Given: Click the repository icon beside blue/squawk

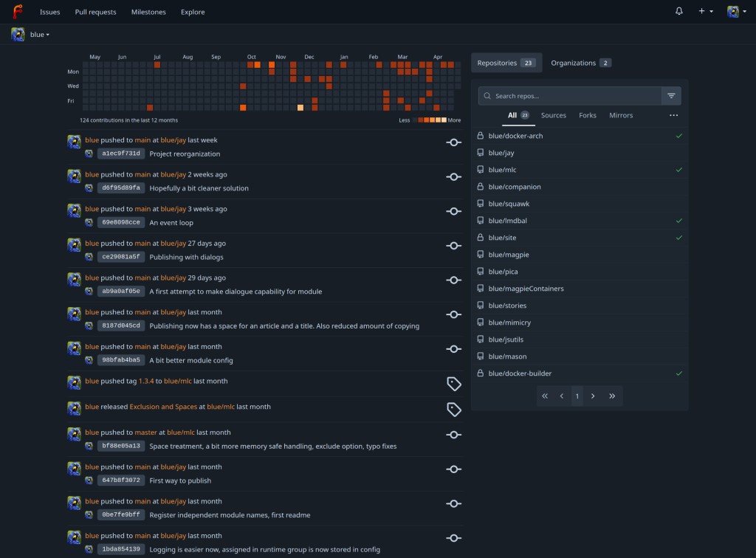Looking at the screenshot, I should coord(481,204).
